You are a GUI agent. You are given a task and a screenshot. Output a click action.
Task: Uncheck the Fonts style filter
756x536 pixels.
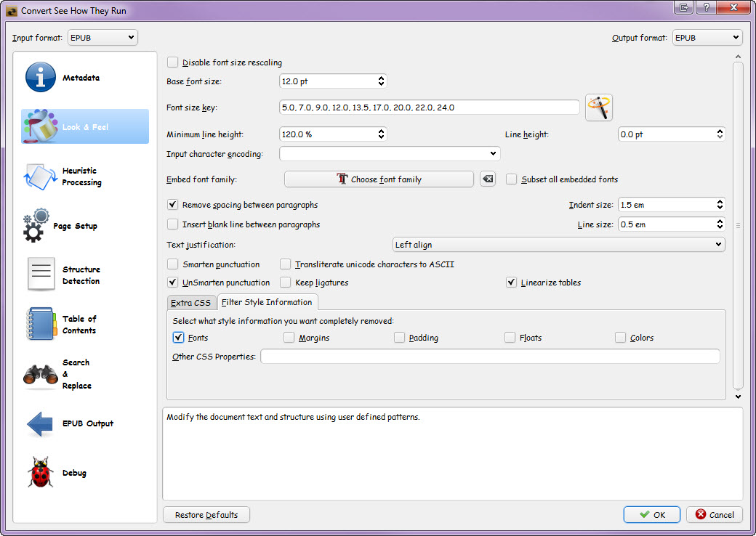pyautogui.click(x=178, y=338)
